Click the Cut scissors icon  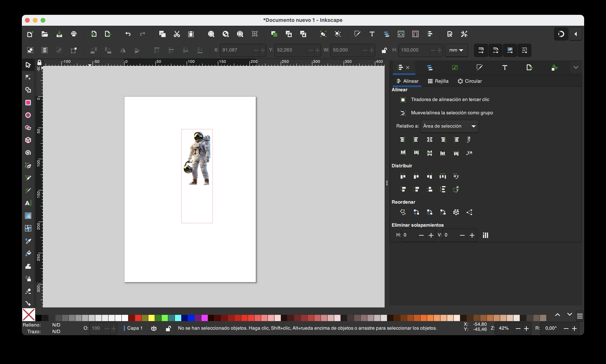coord(177,34)
